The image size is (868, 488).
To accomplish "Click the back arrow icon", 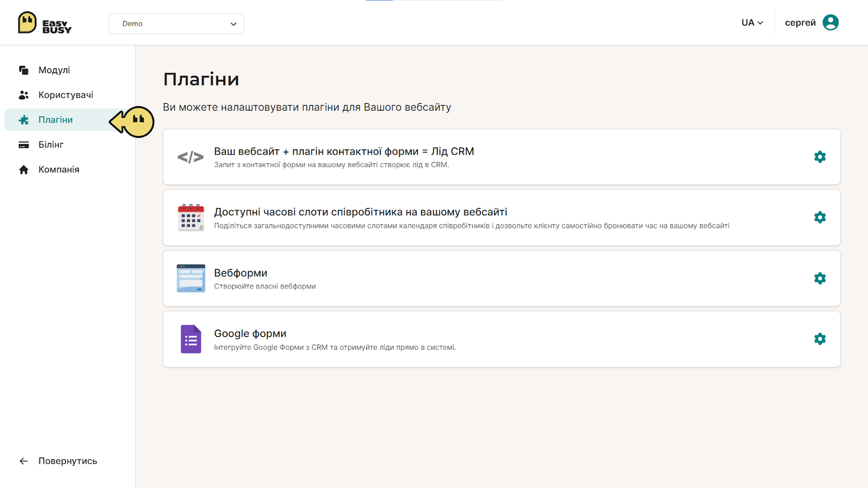I will [x=24, y=461].
